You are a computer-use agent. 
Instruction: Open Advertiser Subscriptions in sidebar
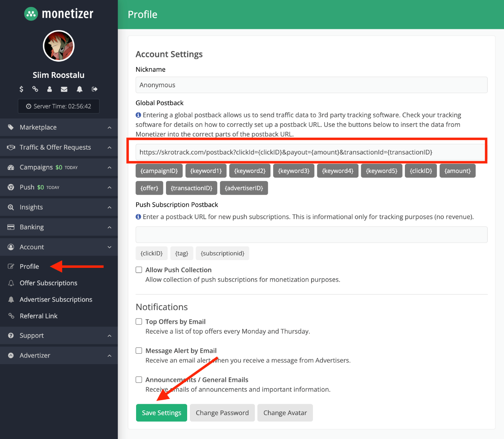click(56, 299)
